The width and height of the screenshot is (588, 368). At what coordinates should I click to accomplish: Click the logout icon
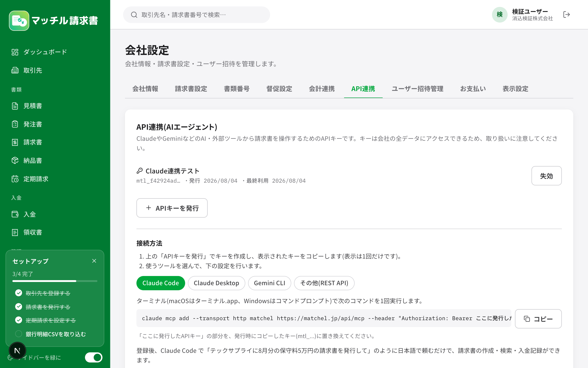(566, 14)
